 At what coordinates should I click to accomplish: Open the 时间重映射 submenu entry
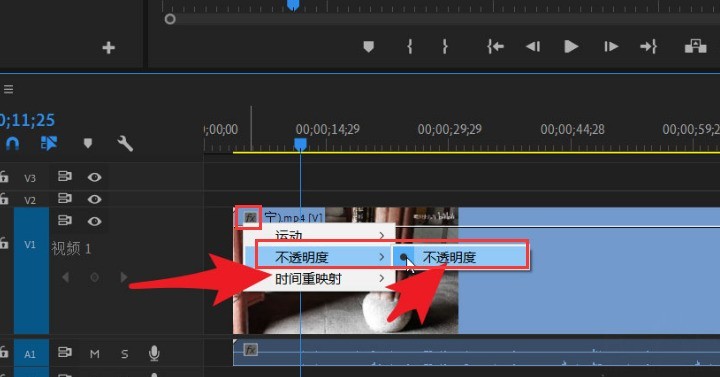(319, 279)
